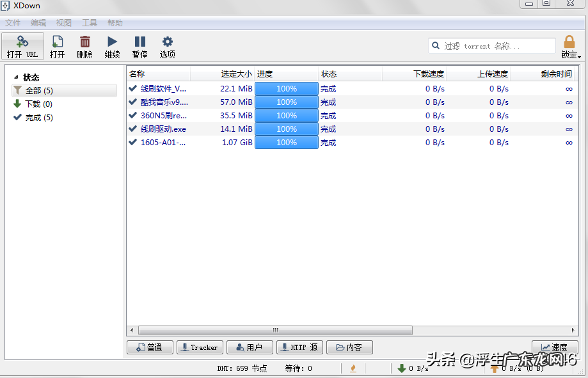Screen dimensions: 588x378
Task: Click checkmark icon of 1605-A01 row
Action: click(x=132, y=142)
